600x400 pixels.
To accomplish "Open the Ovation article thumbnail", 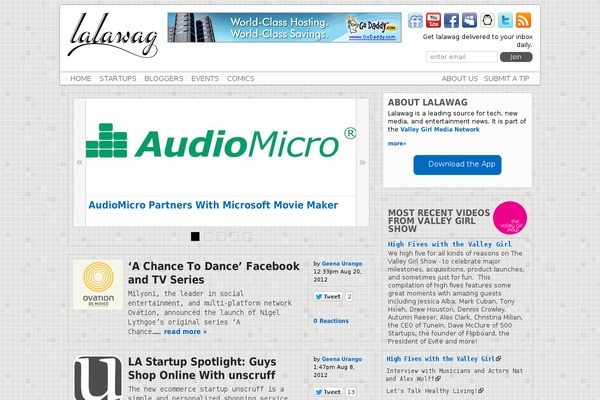I will pos(98,284).
